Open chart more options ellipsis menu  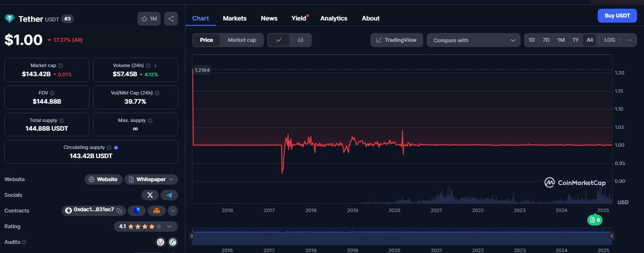tap(629, 40)
